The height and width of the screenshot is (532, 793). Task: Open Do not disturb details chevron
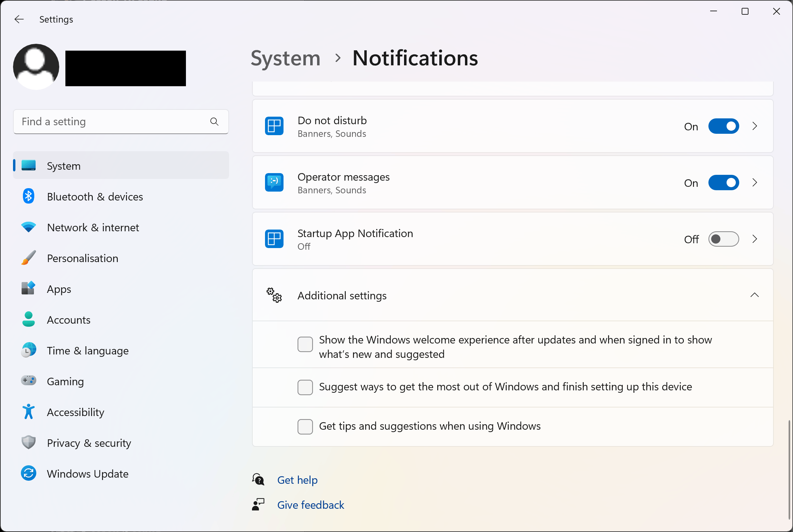pos(755,126)
